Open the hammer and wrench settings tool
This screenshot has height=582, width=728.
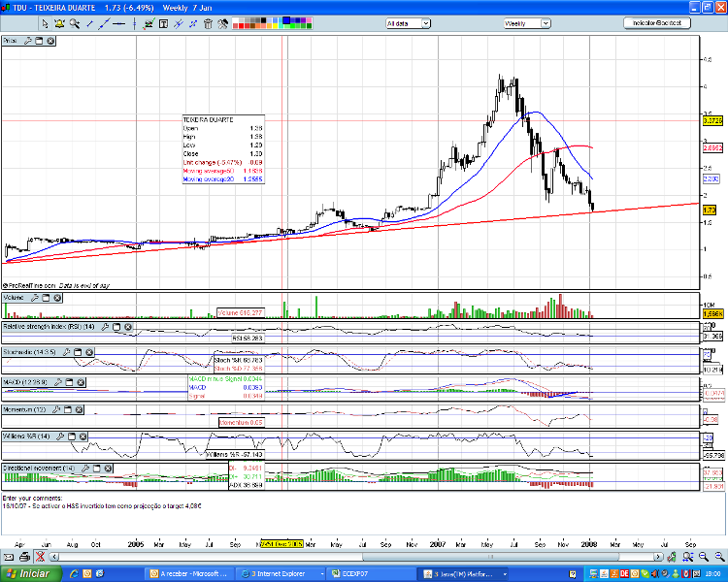tap(223, 23)
